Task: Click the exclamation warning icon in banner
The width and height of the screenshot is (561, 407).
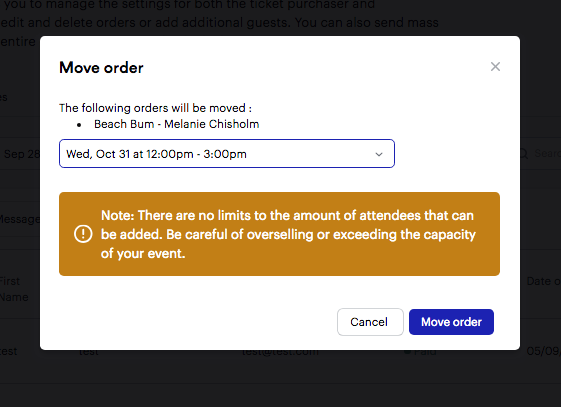Action: 83,234
